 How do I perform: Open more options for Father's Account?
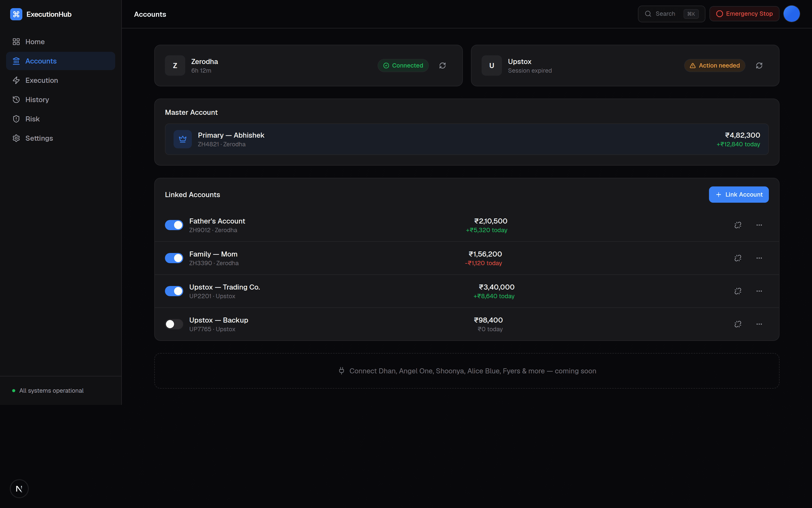pyautogui.click(x=759, y=225)
